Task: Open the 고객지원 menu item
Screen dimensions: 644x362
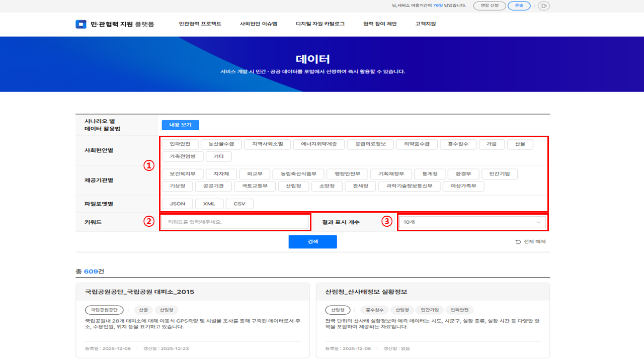Action: coord(425,24)
